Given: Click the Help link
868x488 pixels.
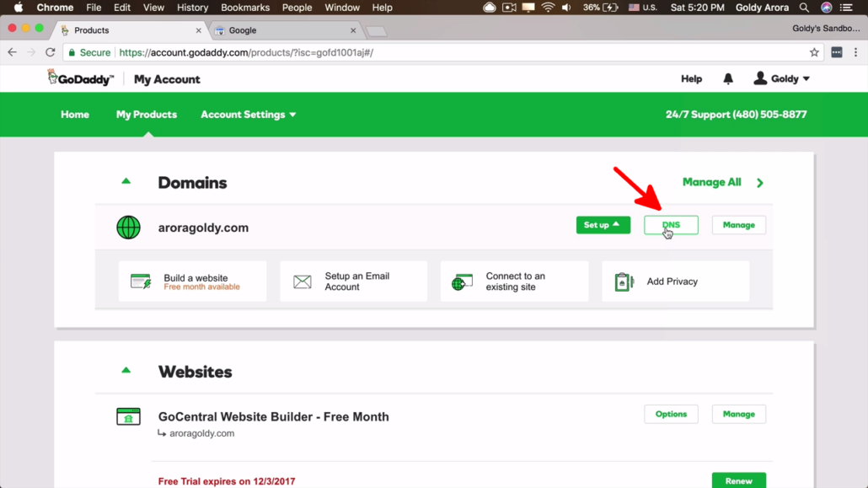Looking at the screenshot, I should 691,79.
